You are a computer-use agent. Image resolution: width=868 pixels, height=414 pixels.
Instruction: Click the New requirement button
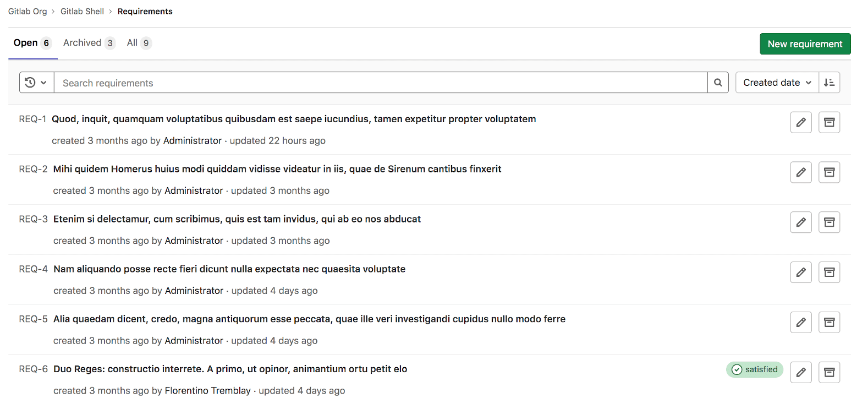pyautogui.click(x=805, y=43)
